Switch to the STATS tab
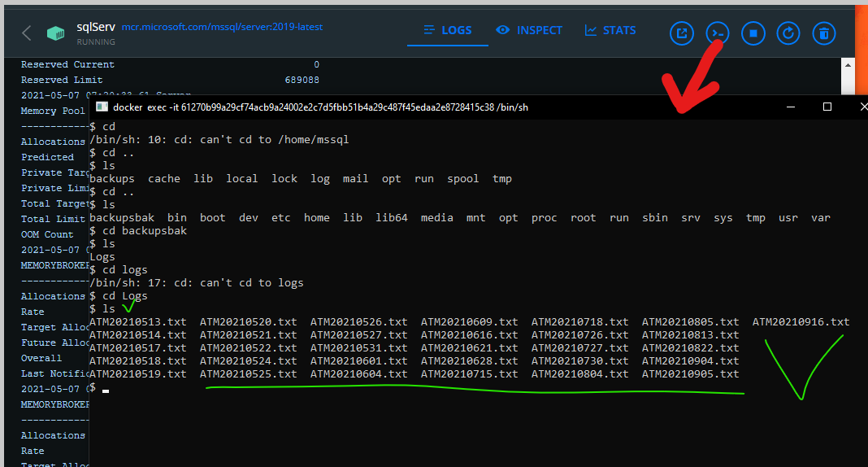Image resolution: width=868 pixels, height=467 pixels. (610, 30)
